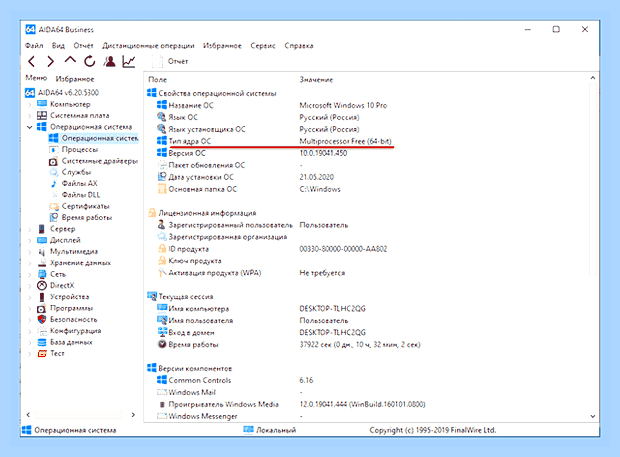Click the Back navigation arrow

[32, 61]
